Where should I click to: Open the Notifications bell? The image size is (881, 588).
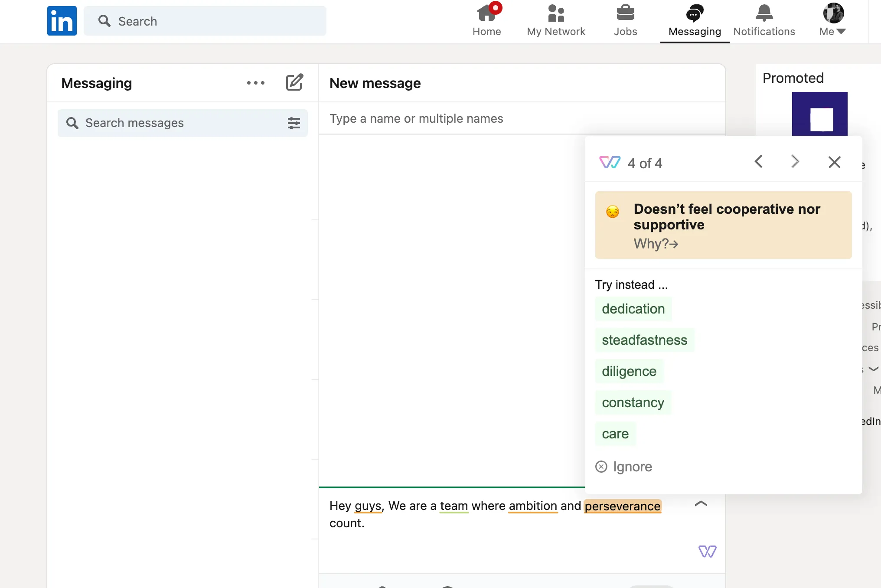(x=764, y=20)
